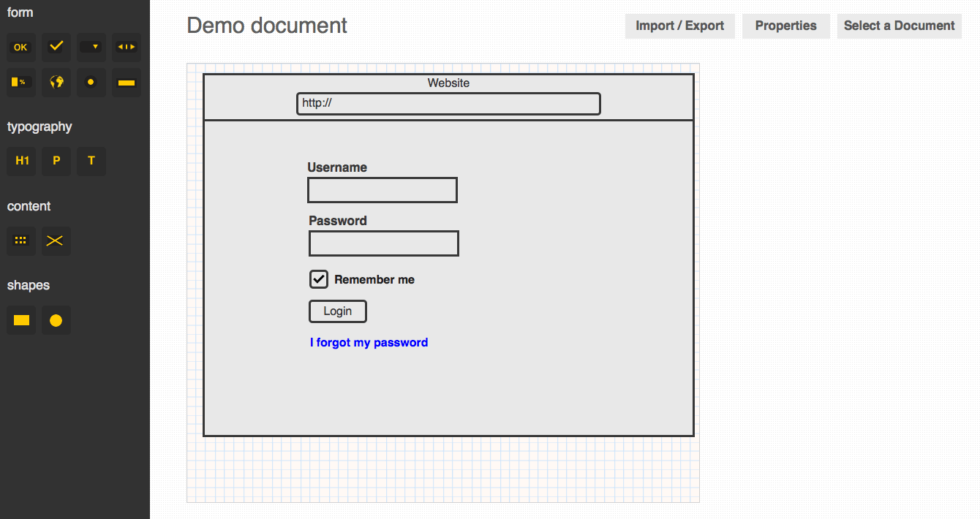The width and height of the screenshot is (980, 519).
Task: Choose the radio button dot widget
Action: pos(91,83)
